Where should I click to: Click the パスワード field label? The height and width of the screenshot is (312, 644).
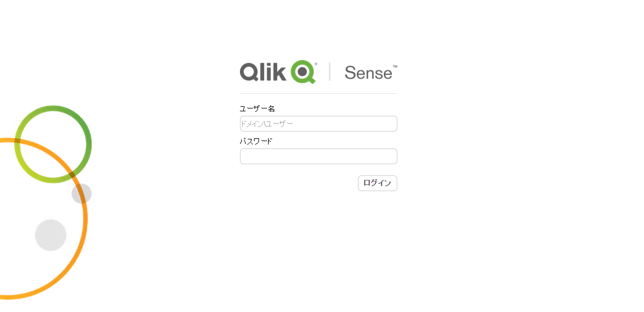pos(256,141)
